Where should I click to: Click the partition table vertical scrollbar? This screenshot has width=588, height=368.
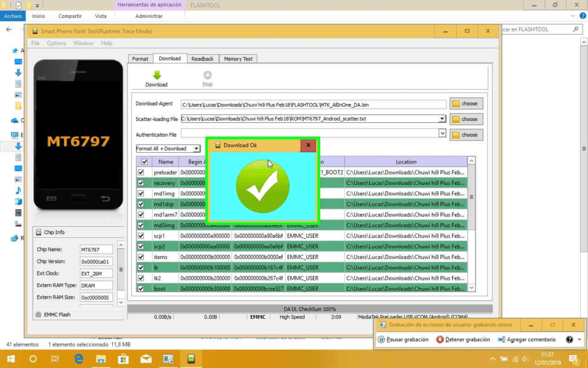point(471,197)
